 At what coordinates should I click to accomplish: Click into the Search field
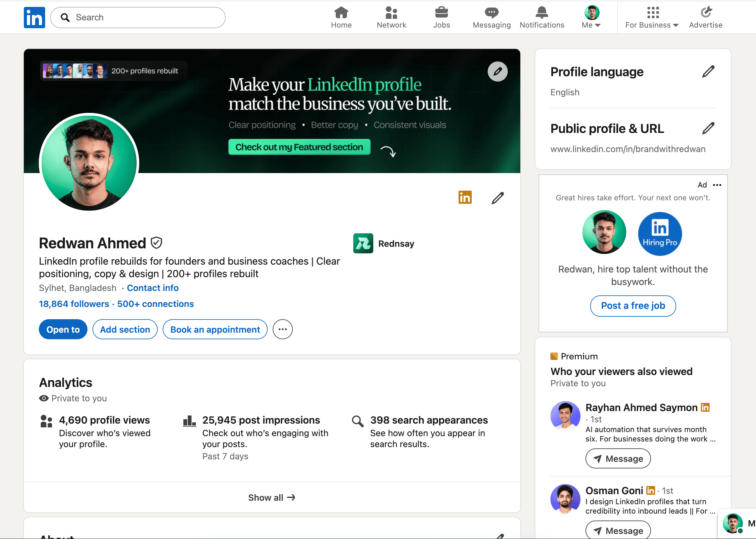pyautogui.click(x=138, y=18)
